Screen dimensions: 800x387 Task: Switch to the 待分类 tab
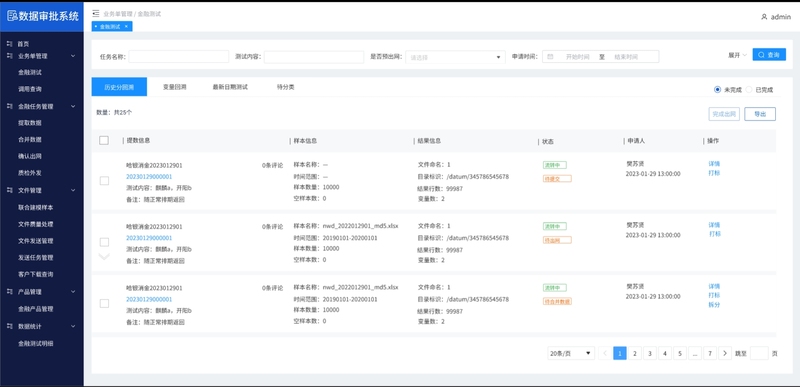(286, 87)
